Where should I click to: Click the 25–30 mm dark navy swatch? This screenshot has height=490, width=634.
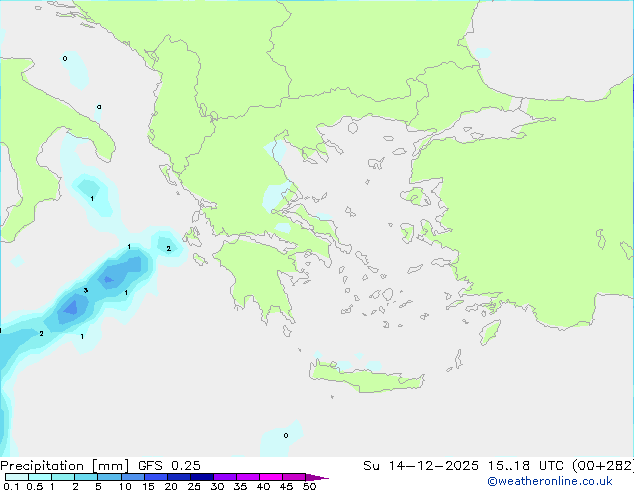click(201, 477)
